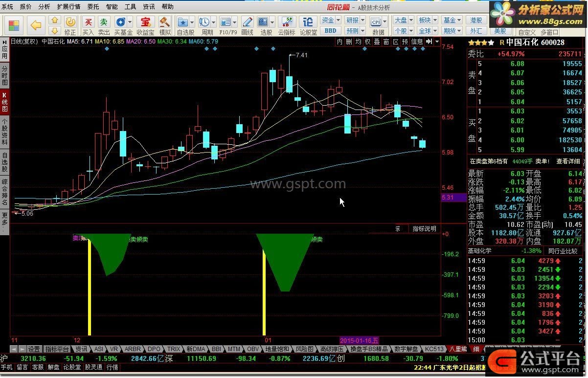Expand the 周期 dropdown arrow
588x378 pixels.
(214, 22)
